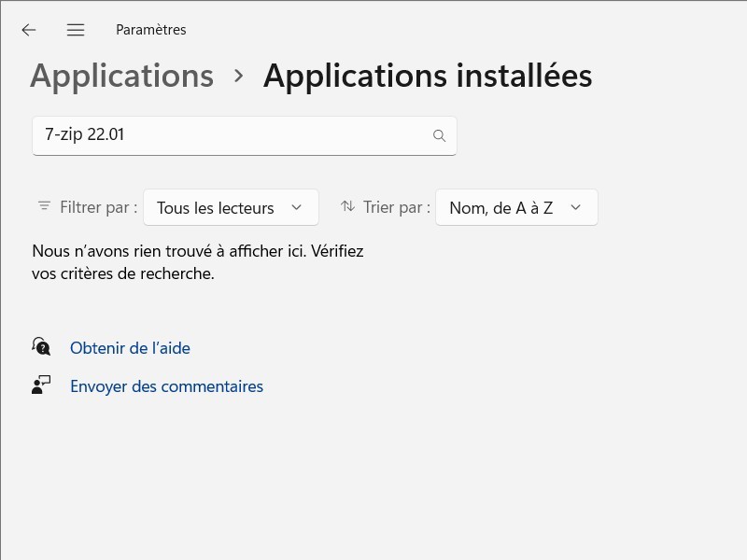Click the sort arrows icon
747x560 pixels.
tap(347, 206)
